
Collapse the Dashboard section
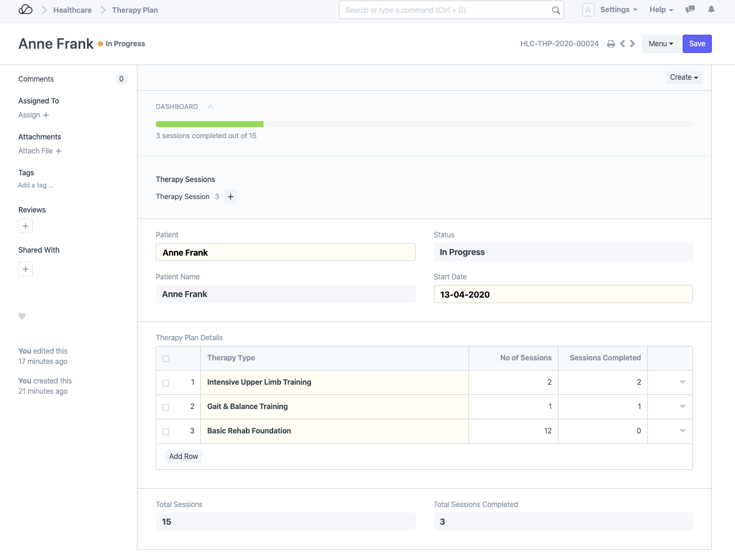pos(210,107)
